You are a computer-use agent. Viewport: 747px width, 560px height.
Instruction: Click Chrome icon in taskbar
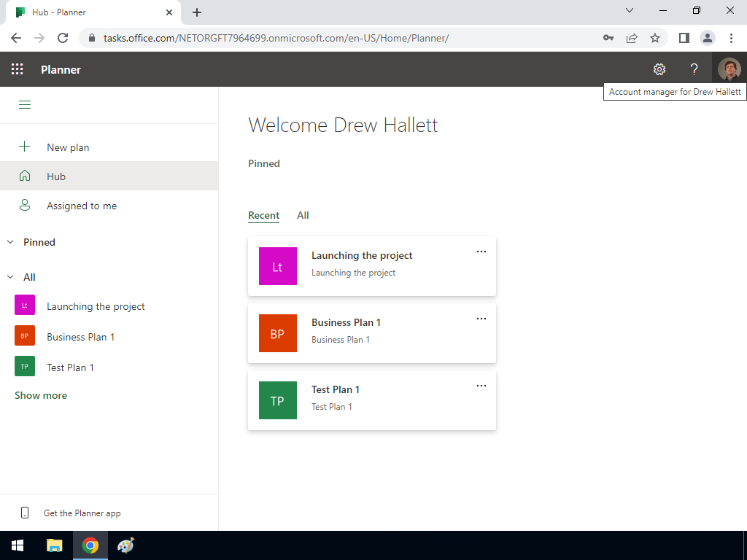pos(90,545)
